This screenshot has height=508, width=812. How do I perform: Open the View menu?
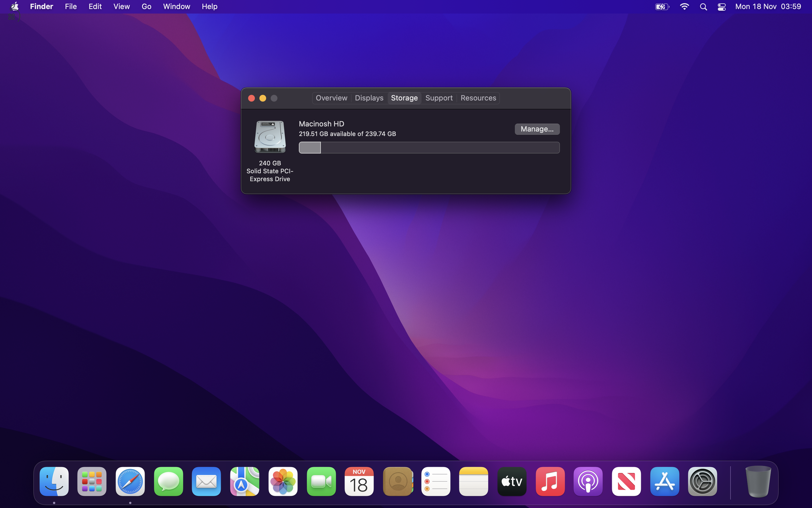122,6
